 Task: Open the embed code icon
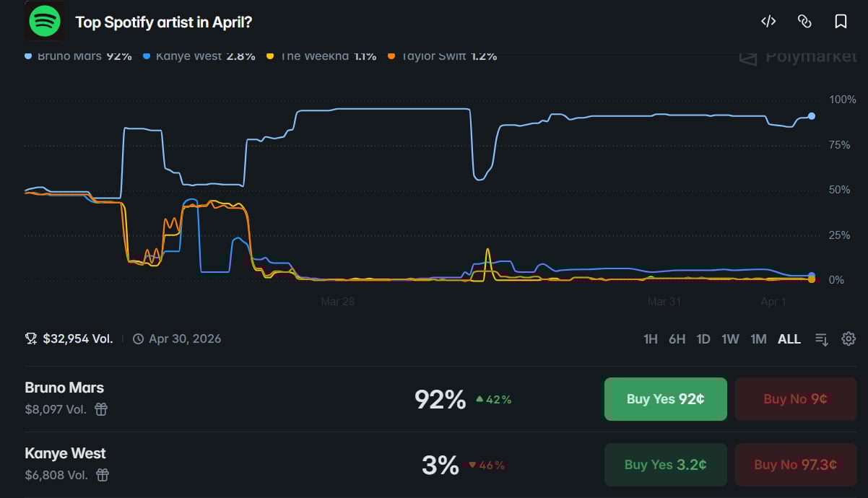point(768,22)
